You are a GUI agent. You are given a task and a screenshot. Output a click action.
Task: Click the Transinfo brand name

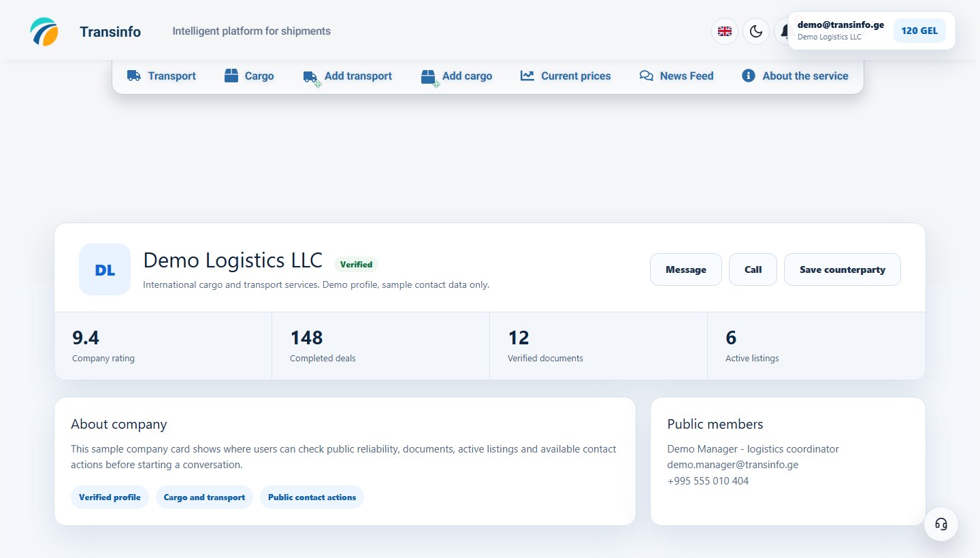point(110,31)
